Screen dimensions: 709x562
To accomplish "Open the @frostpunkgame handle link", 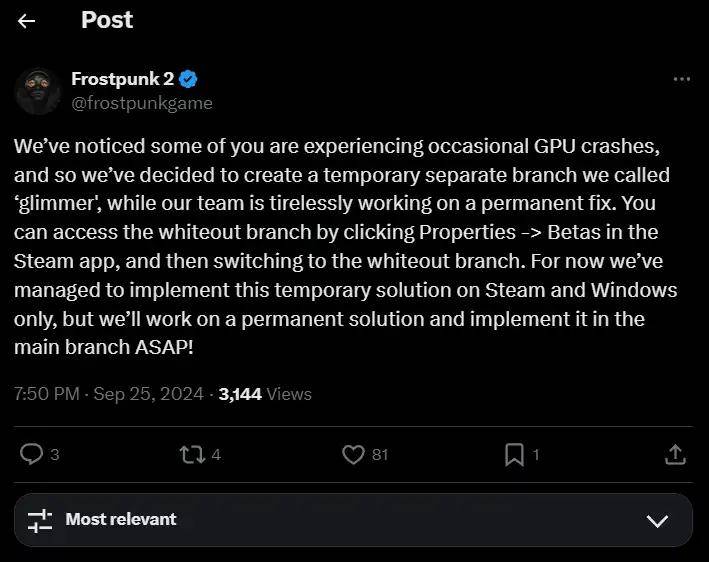I will point(141,103).
